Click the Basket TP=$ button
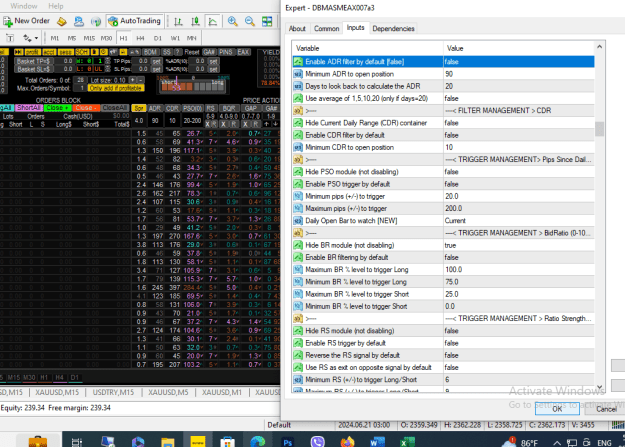 [33, 61]
